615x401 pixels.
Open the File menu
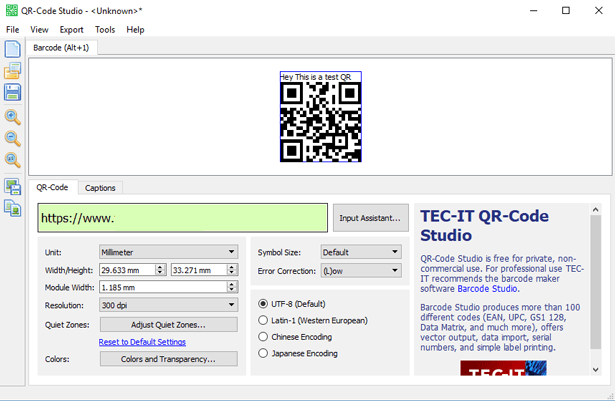click(13, 30)
